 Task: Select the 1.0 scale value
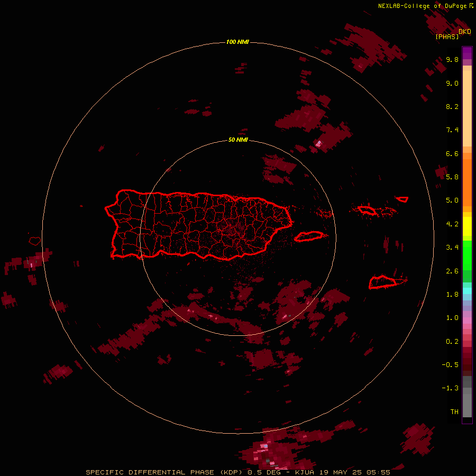(x=452, y=317)
